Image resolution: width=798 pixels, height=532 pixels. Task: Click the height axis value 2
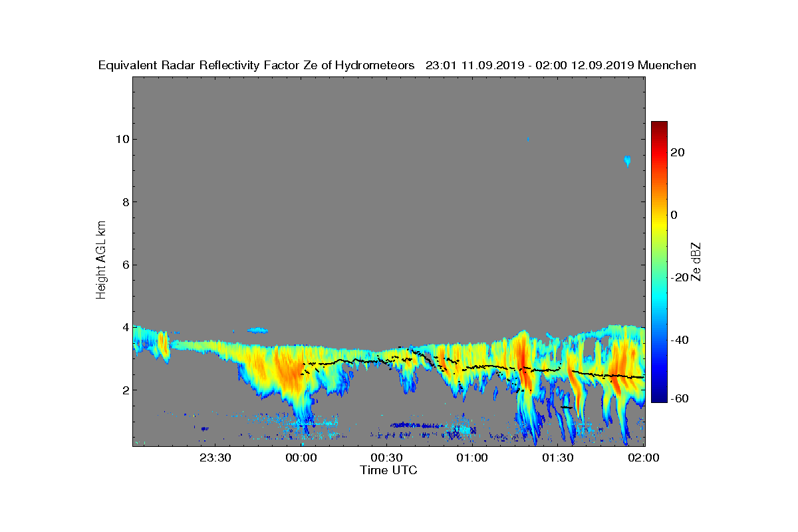click(125, 390)
